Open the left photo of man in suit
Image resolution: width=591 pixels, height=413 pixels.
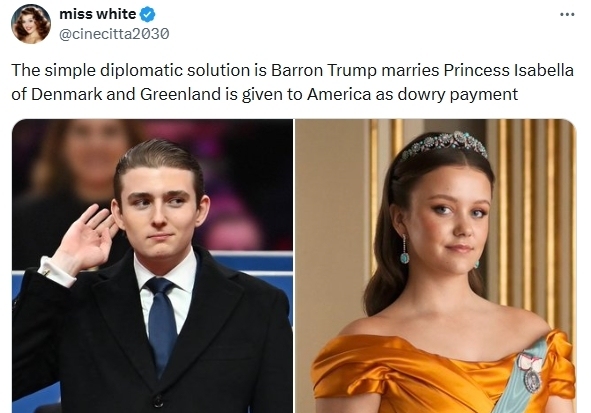tap(152, 266)
